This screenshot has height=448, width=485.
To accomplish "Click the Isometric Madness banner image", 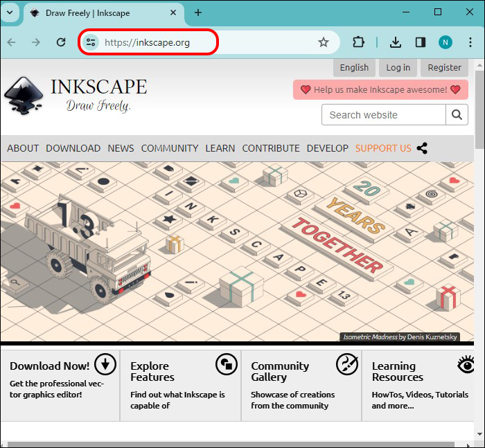I will 237,251.
